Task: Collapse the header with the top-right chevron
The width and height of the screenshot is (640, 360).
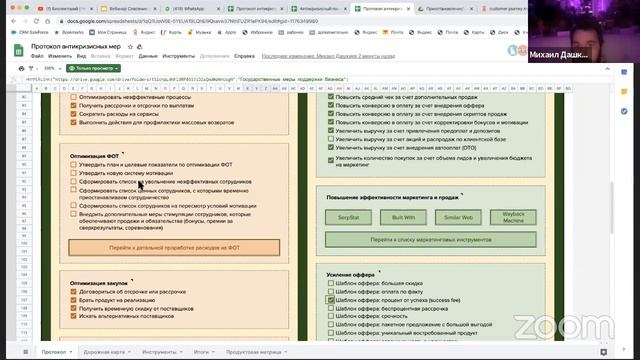Action: coord(607,69)
